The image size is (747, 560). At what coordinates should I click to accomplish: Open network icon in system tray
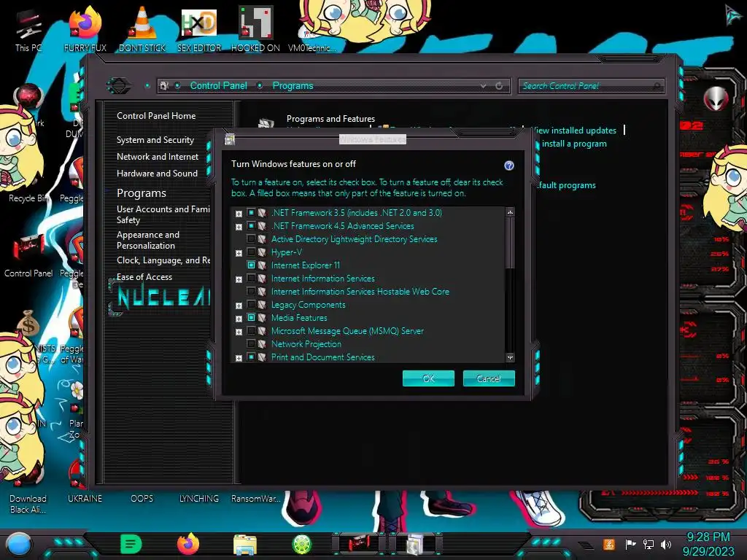click(649, 544)
